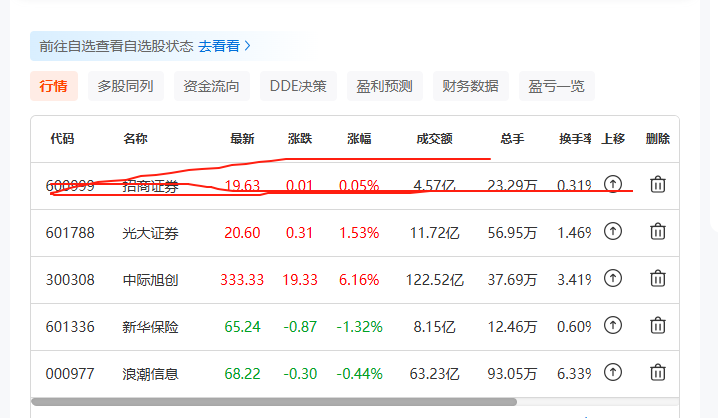Click the chevron after 去看看

[x=248, y=46]
